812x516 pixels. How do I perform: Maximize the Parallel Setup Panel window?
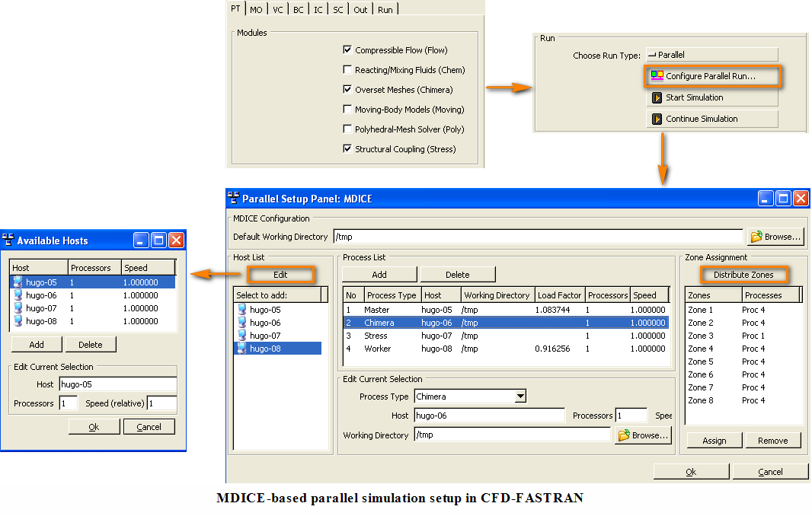(x=783, y=198)
